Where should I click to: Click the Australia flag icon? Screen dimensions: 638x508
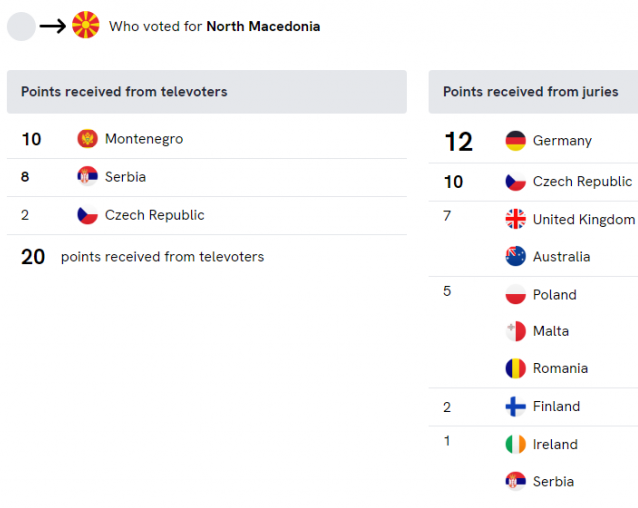coord(516,257)
